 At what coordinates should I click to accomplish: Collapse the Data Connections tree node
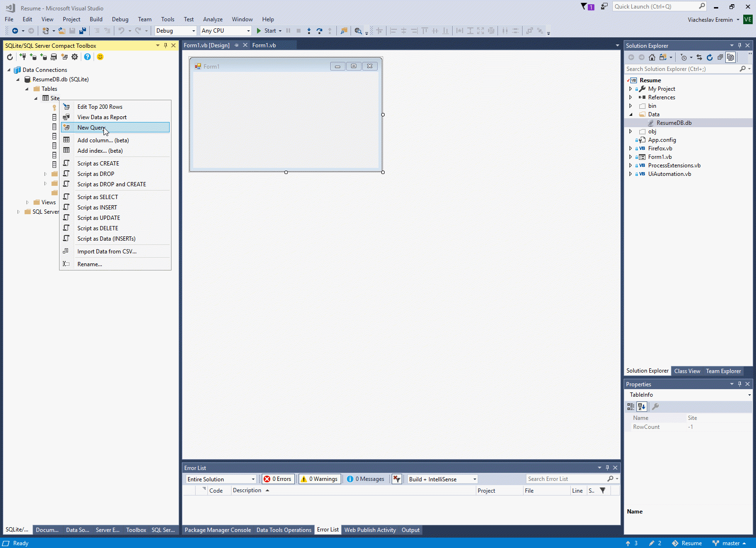point(9,70)
